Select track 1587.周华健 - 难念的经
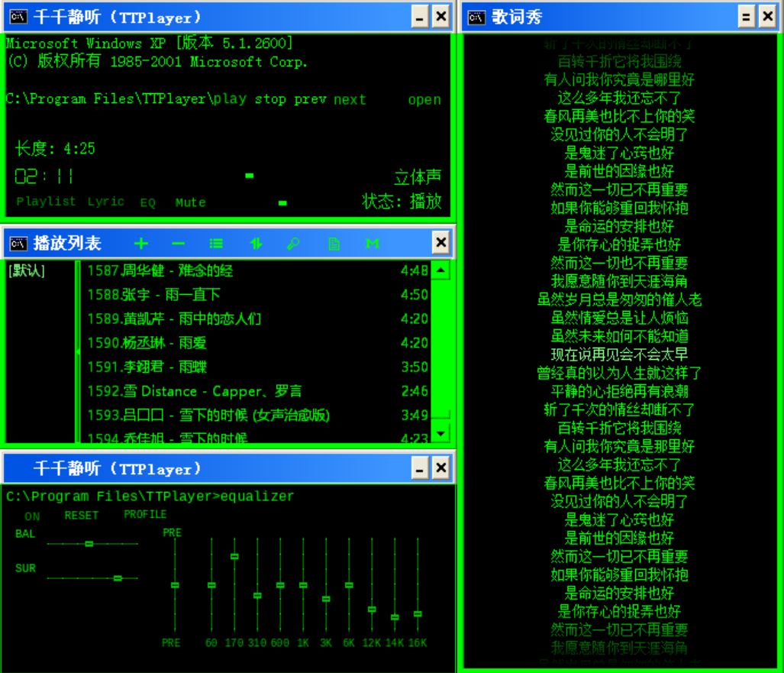Screen dimensions: 784x673 (257, 270)
